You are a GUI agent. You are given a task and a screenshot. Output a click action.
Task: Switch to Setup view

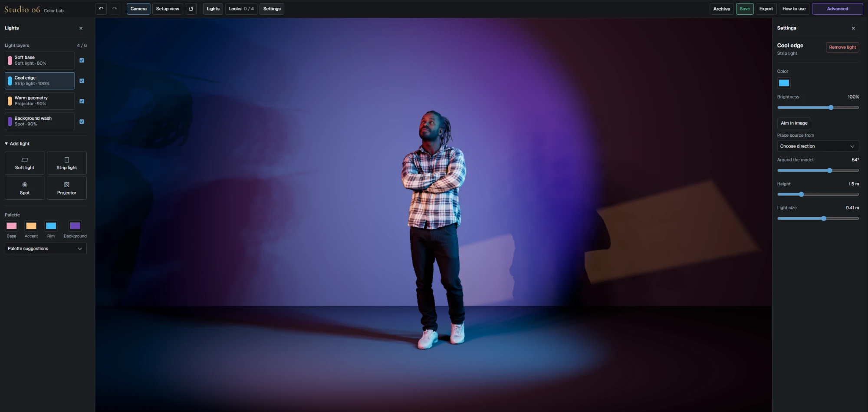point(168,9)
